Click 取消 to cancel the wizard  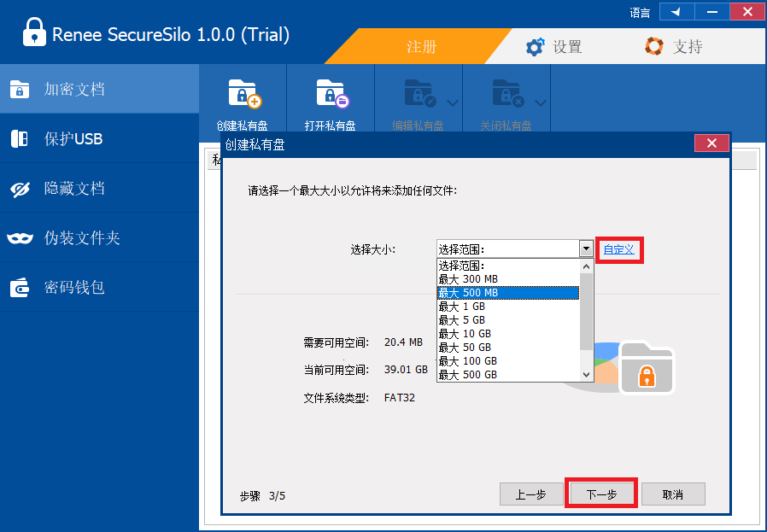(x=673, y=494)
